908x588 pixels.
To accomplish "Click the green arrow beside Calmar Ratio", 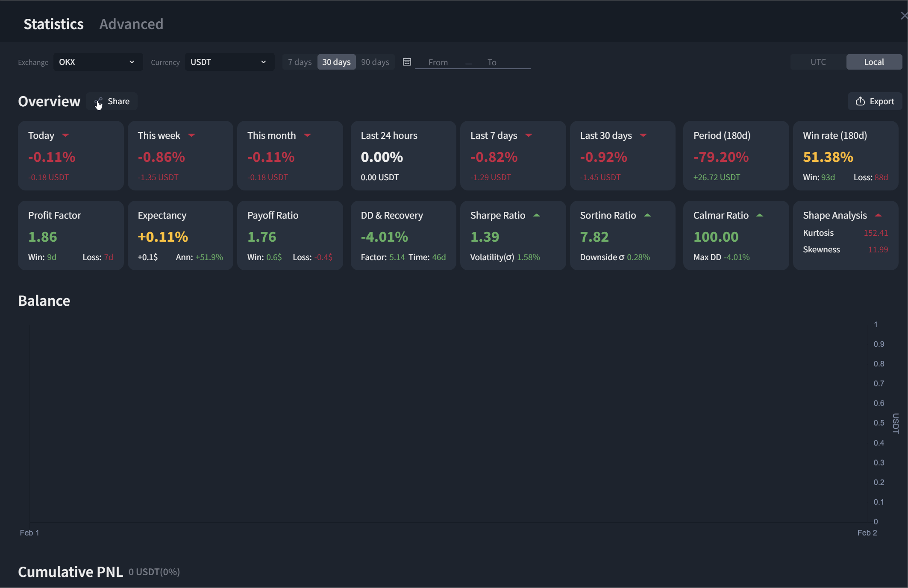I will pyautogui.click(x=760, y=215).
